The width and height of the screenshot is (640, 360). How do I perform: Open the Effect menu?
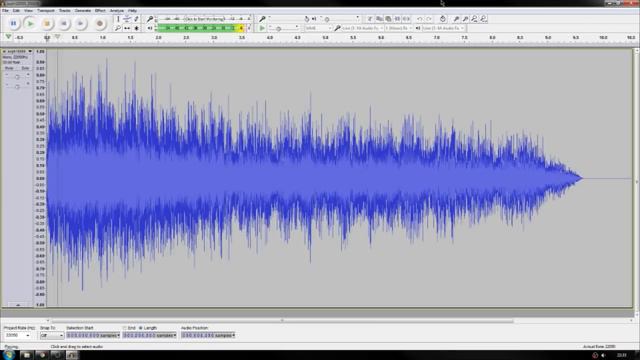coord(100,10)
